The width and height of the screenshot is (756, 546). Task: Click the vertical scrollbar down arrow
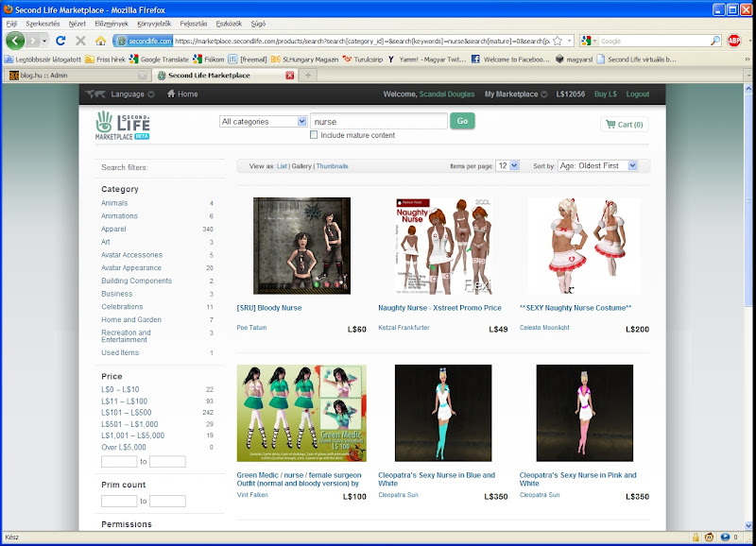pos(748,525)
